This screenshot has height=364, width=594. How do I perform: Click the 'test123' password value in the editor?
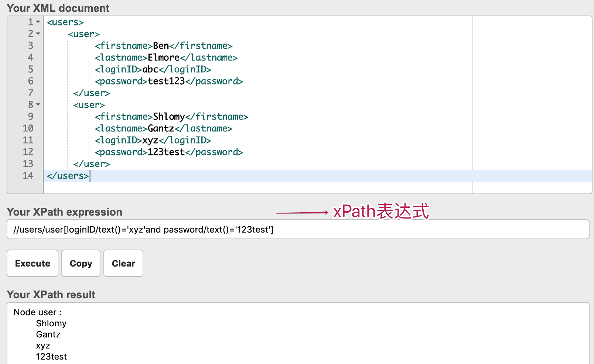[x=166, y=81]
